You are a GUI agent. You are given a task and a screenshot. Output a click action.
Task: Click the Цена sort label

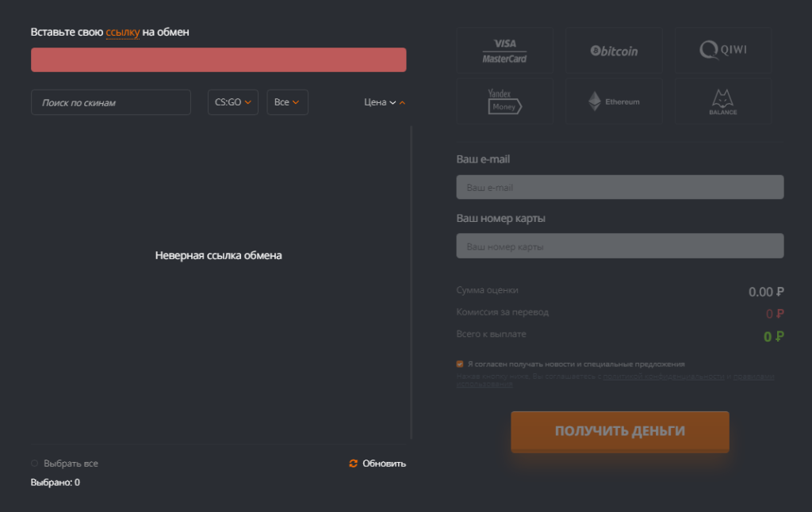(375, 102)
